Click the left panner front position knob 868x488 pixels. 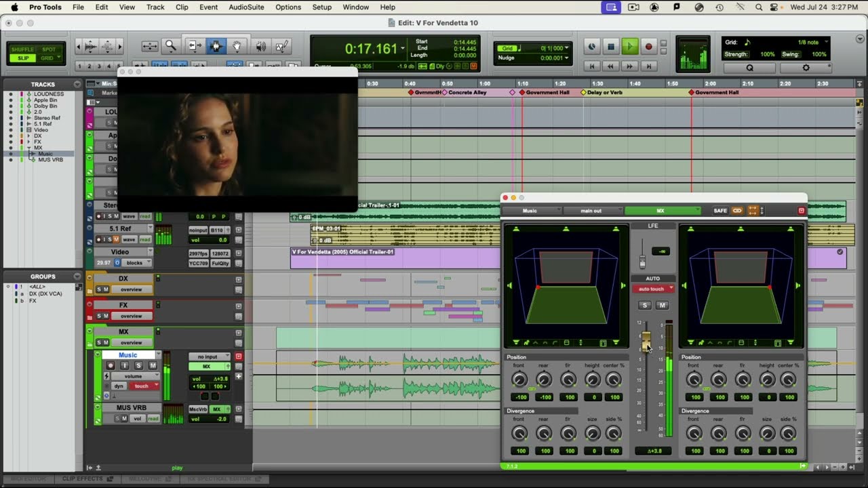519,380
